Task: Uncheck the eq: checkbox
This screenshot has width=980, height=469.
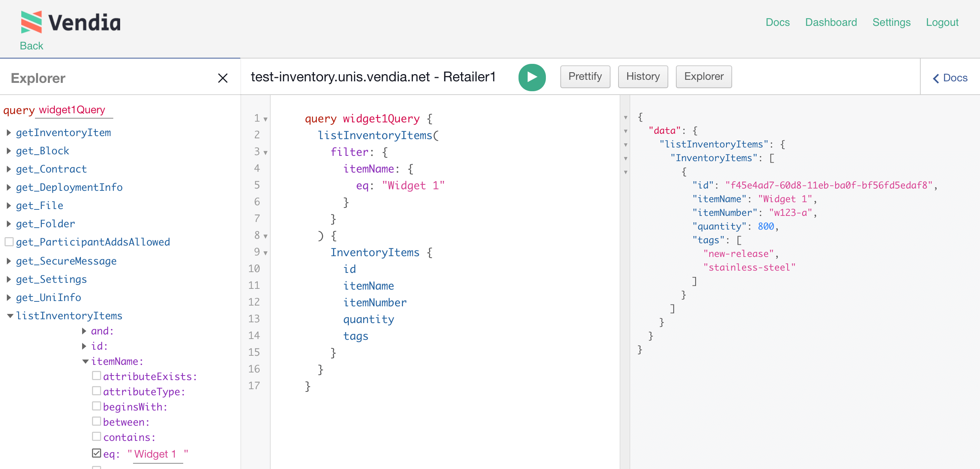Action: click(x=97, y=453)
